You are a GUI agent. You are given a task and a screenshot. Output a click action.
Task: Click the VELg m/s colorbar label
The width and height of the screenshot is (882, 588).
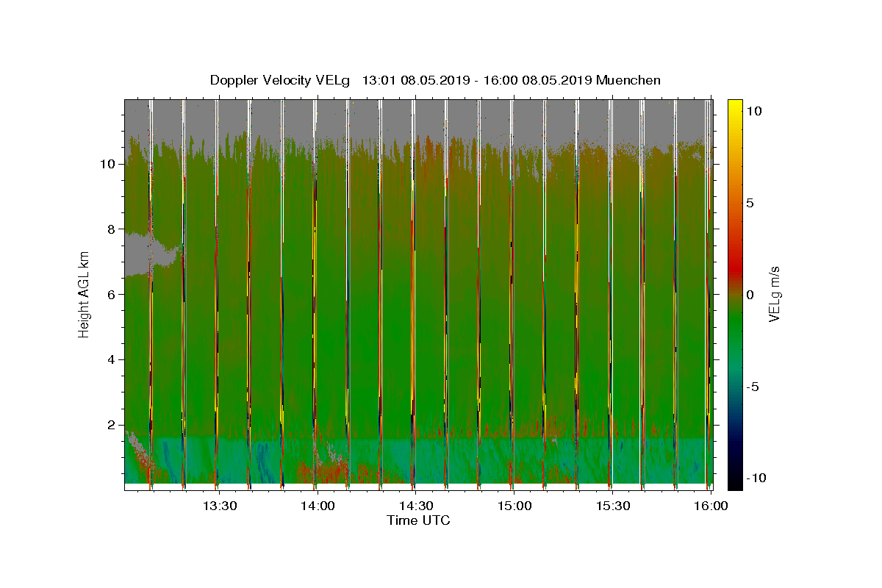pyautogui.click(x=774, y=294)
